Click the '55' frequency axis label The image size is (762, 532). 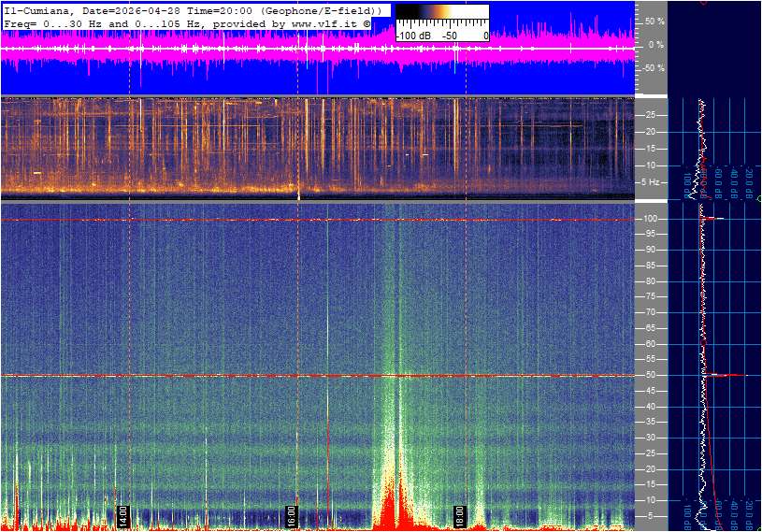pyautogui.click(x=651, y=359)
